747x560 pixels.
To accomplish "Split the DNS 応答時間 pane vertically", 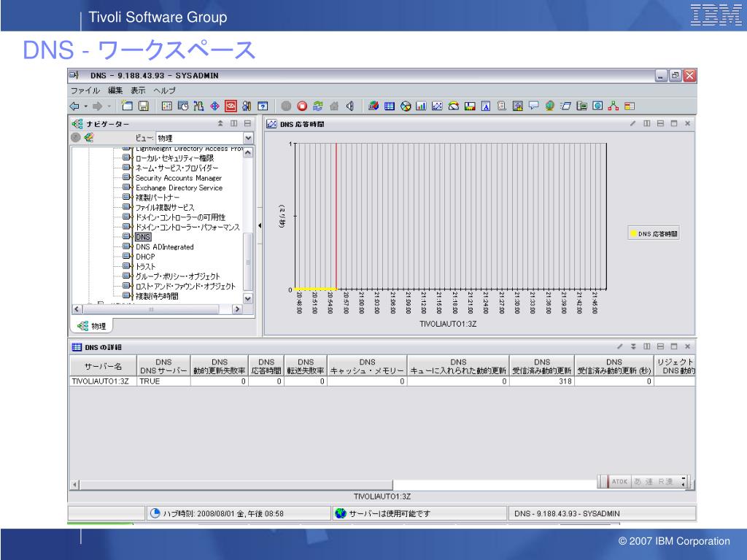I will tap(646, 123).
